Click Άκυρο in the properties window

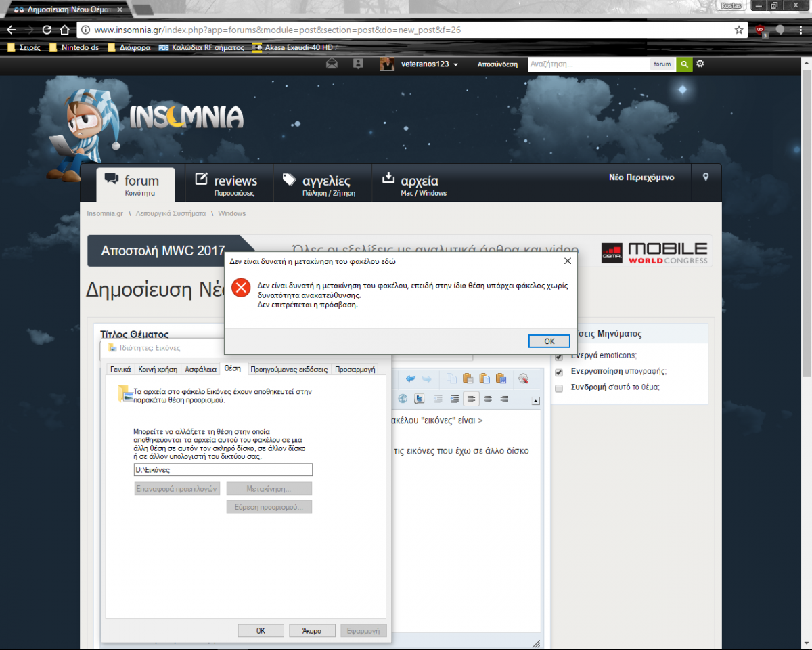(x=313, y=630)
